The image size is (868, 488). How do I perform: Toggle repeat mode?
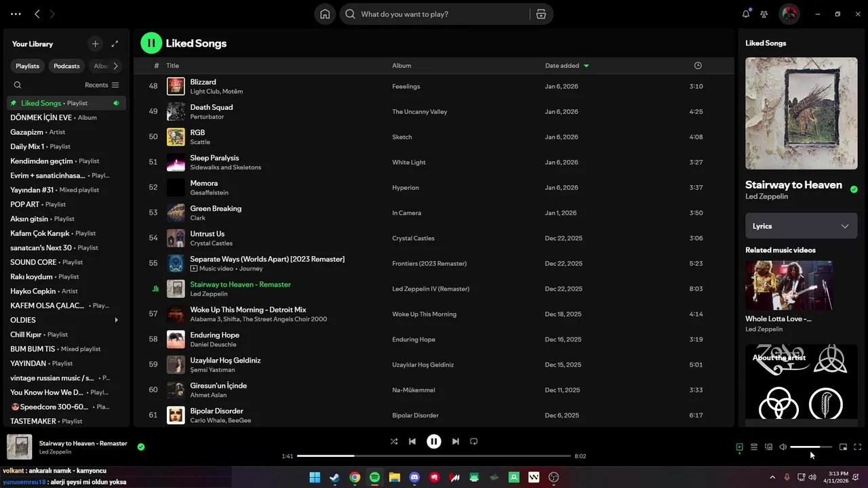coord(474,441)
